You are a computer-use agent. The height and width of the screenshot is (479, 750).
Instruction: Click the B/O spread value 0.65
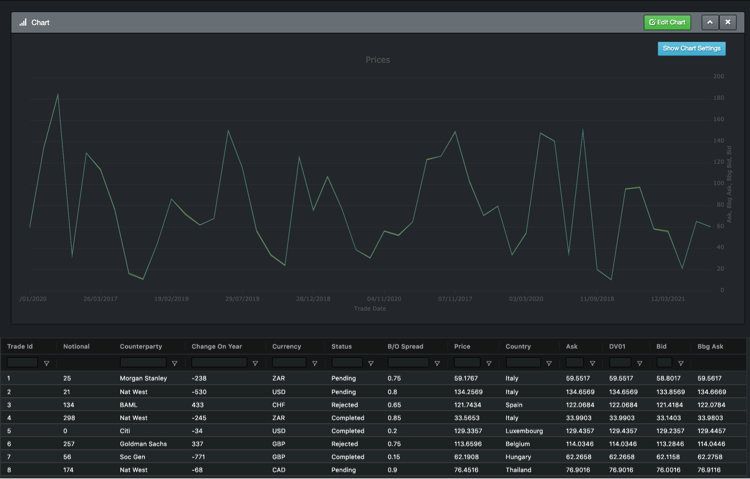click(x=394, y=405)
